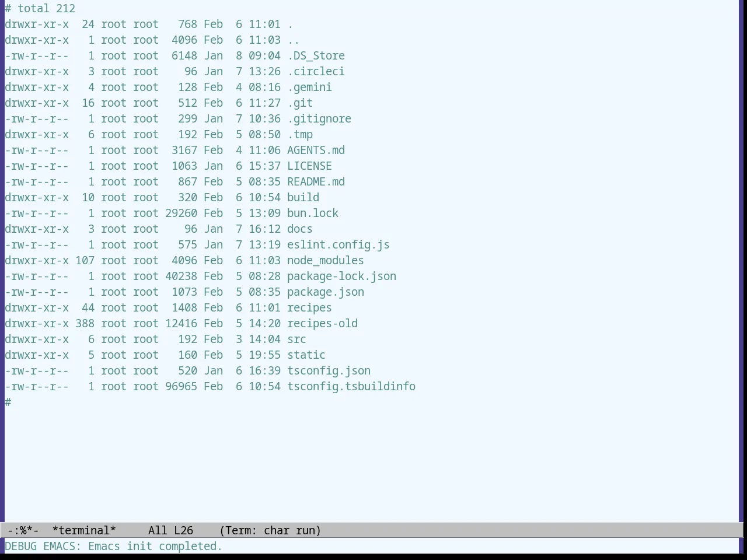Click the DEBUG EMACS echo area message
The width and height of the screenshot is (747, 560).
(114, 547)
